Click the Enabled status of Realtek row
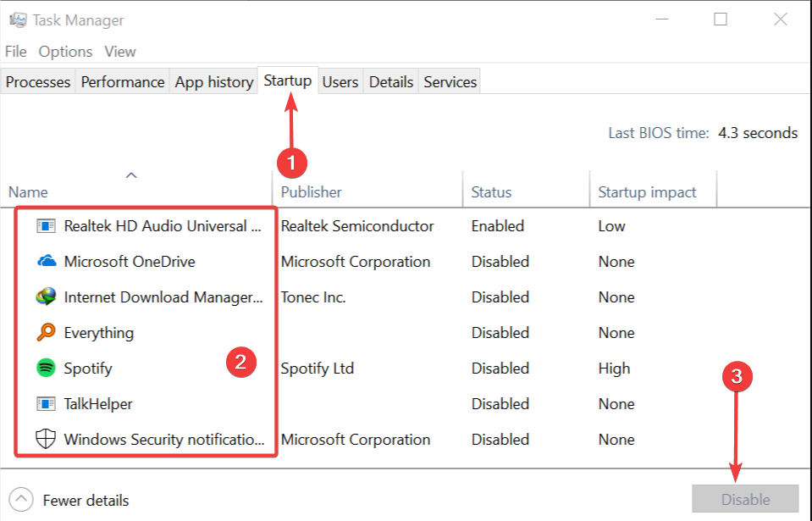The width and height of the screenshot is (812, 521). tap(498, 226)
